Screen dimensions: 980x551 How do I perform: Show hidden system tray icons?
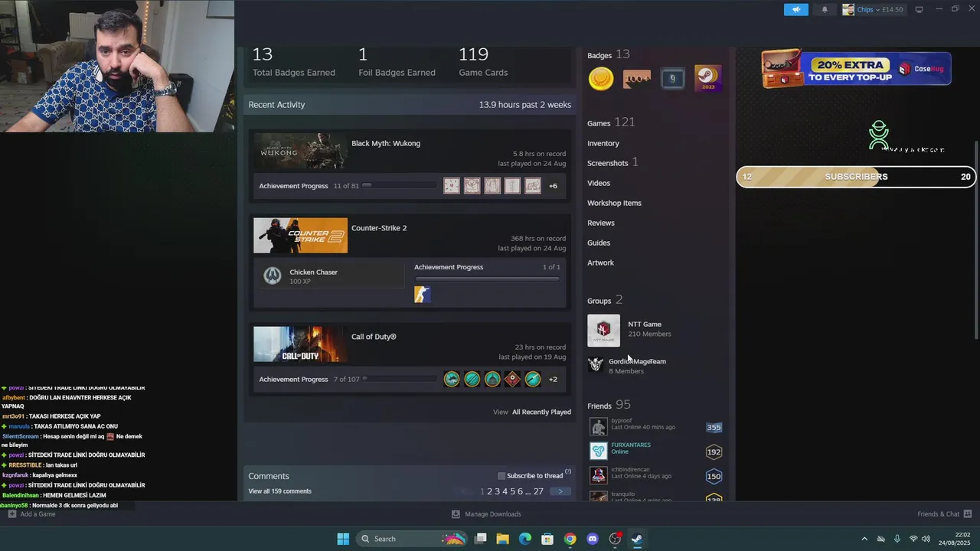coord(864,539)
